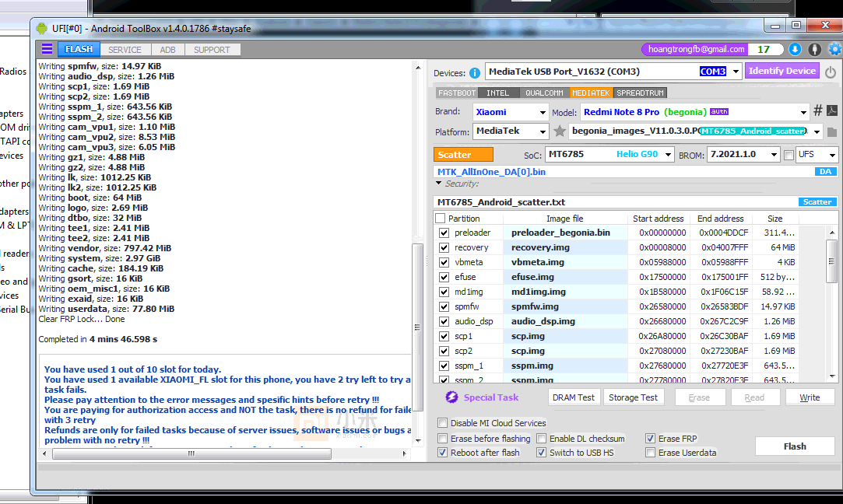Open the Platform dropdown showing MediaTek
This screenshot has height=504, width=843.
point(543,131)
